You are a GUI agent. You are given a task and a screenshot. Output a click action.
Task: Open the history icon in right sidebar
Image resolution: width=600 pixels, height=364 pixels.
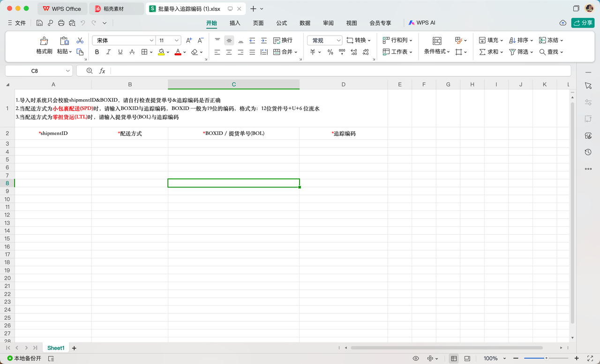(588, 152)
